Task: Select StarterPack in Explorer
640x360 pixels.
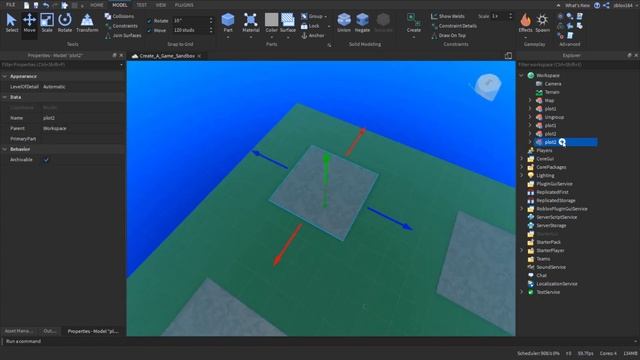Action: (548, 242)
